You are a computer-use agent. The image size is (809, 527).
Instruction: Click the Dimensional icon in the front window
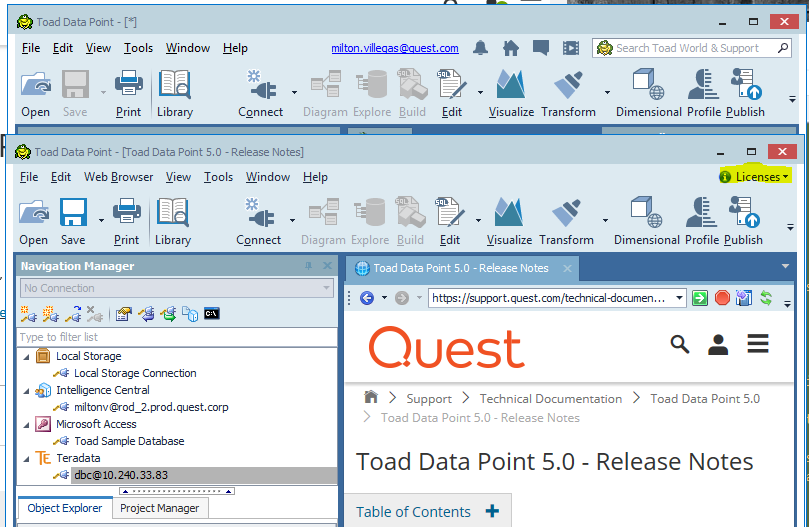point(646,212)
